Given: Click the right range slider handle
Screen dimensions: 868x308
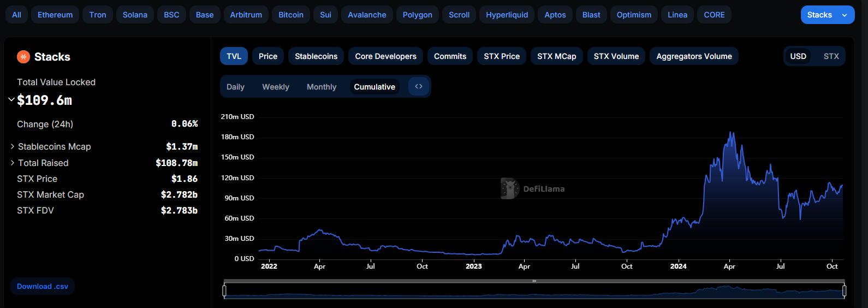Looking at the screenshot, I should point(844,291).
